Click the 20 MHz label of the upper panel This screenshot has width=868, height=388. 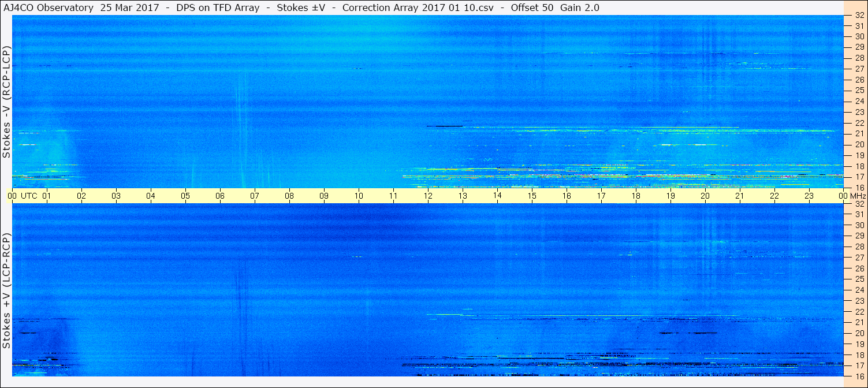tap(859, 144)
